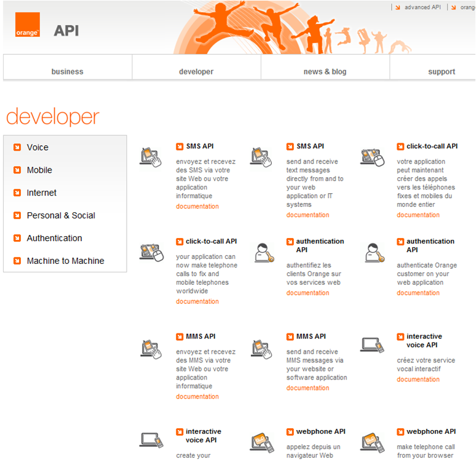Open the English webphone API title

click(431, 432)
